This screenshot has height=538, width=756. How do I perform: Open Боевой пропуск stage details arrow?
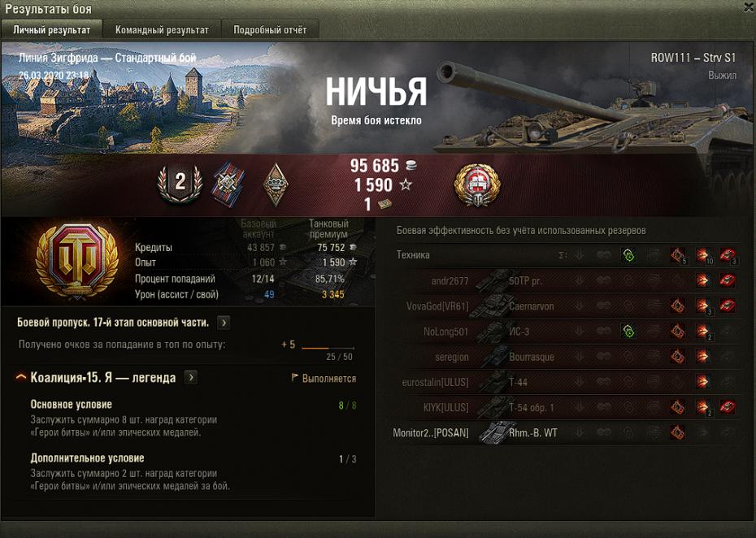224,323
